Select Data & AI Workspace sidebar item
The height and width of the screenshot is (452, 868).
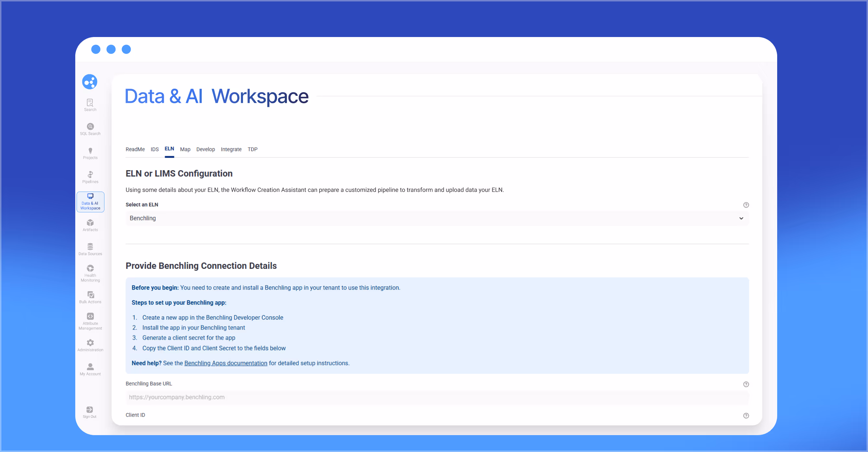pyautogui.click(x=90, y=202)
